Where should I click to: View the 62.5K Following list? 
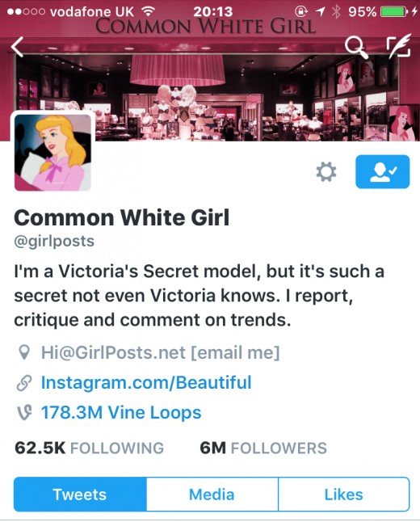(89, 448)
